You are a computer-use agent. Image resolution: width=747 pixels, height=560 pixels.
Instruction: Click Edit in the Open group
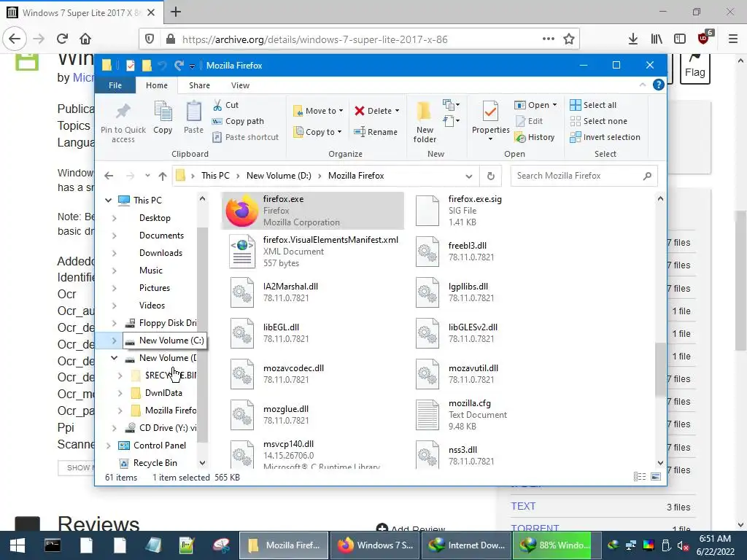[529, 121]
